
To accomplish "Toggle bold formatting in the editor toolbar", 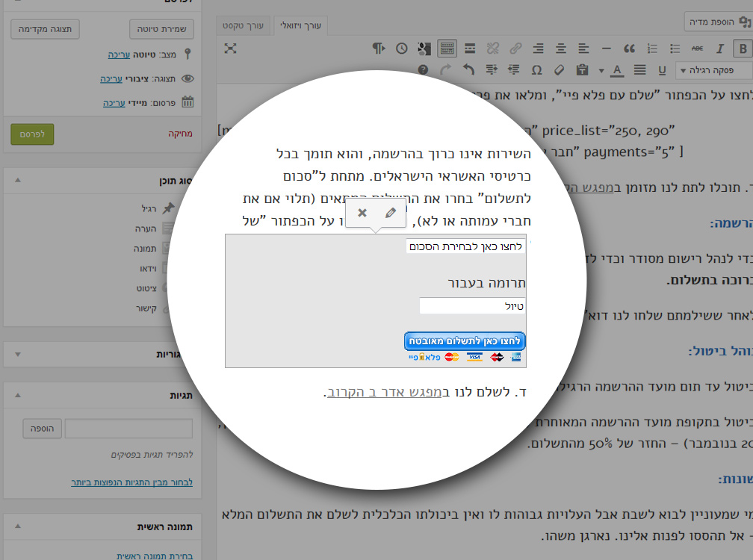I will click(x=743, y=49).
